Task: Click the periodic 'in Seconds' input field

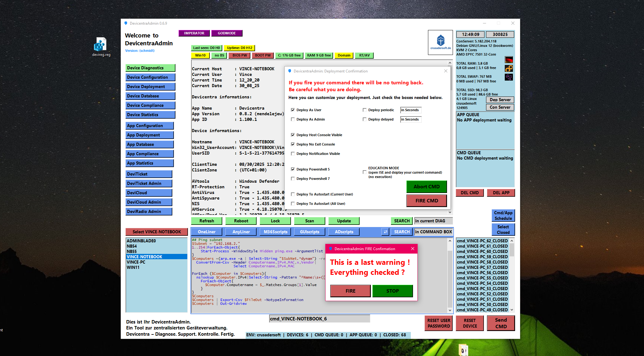Action: click(x=410, y=110)
